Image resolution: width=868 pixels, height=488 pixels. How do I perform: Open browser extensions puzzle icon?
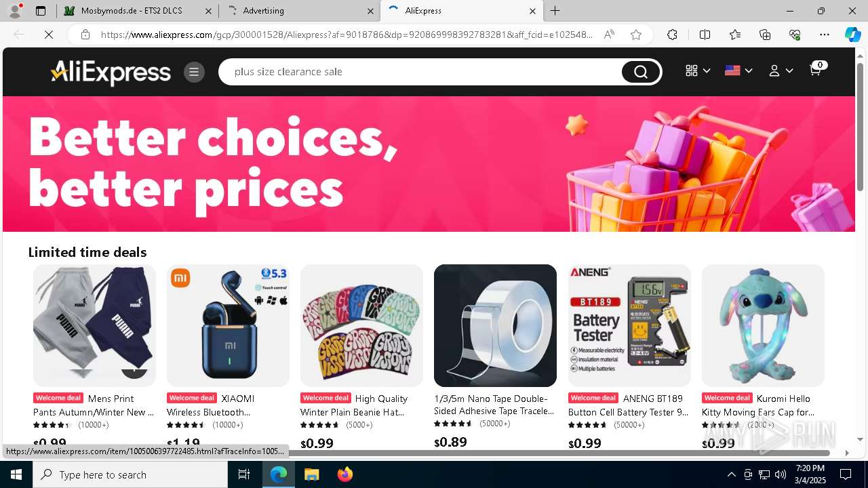point(672,35)
